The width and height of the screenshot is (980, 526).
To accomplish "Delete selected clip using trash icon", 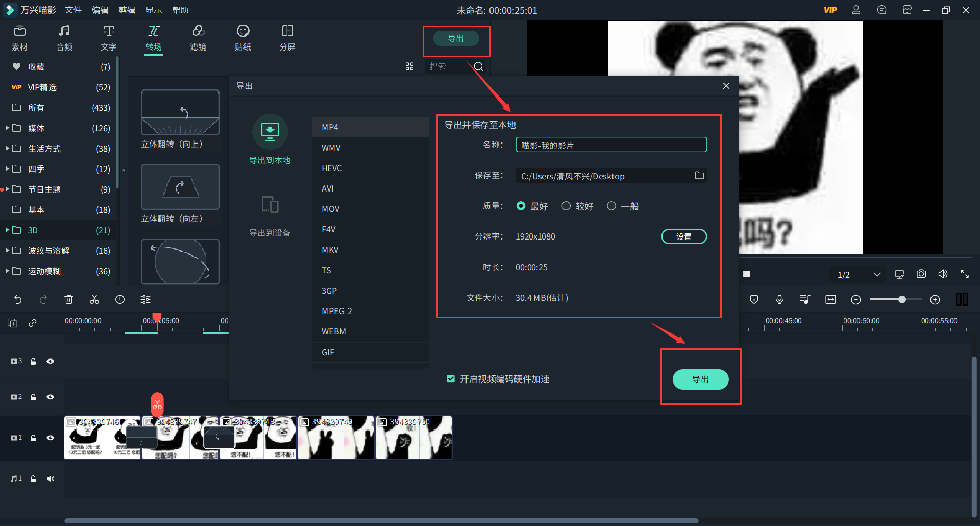I will coord(69,299).
